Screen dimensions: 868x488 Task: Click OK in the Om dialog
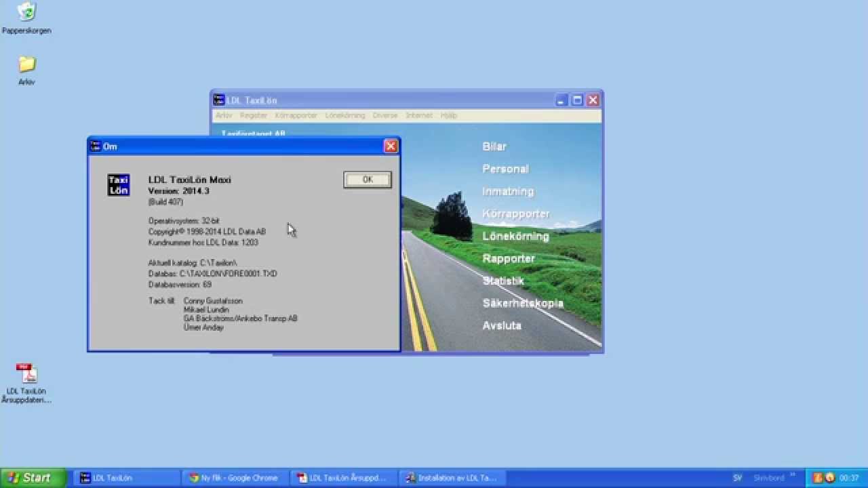click(367, 180)
